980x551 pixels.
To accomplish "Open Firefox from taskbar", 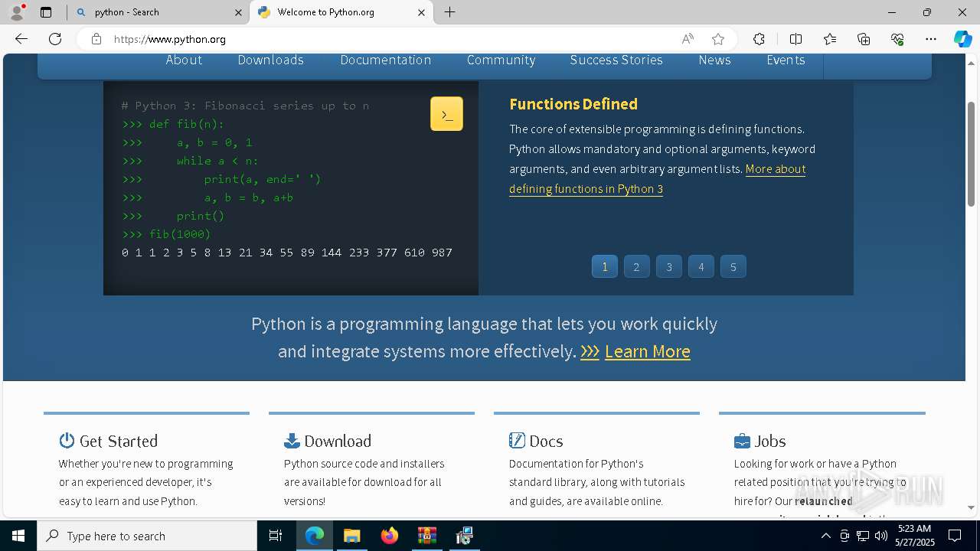I will (x=390, y=536).
